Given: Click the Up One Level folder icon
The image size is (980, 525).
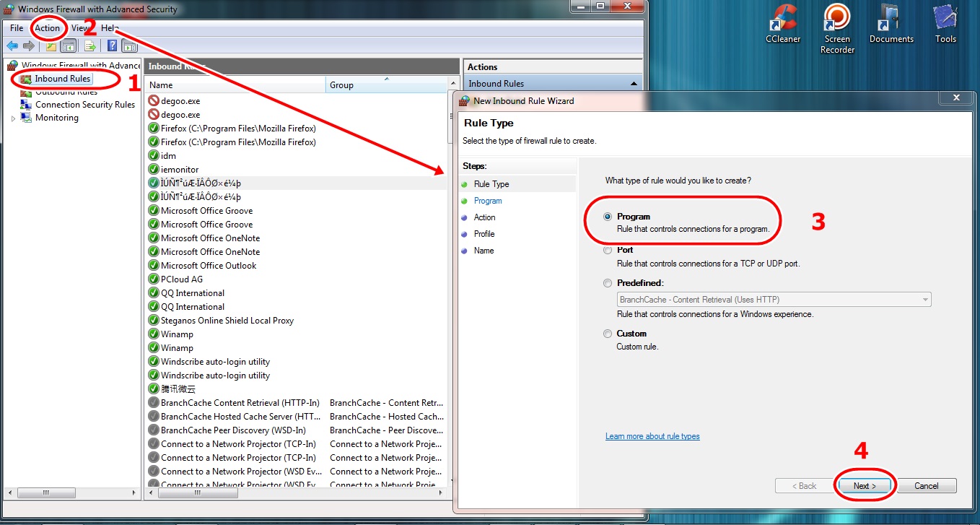Looking at the screenshot, I should coord(51,46).
